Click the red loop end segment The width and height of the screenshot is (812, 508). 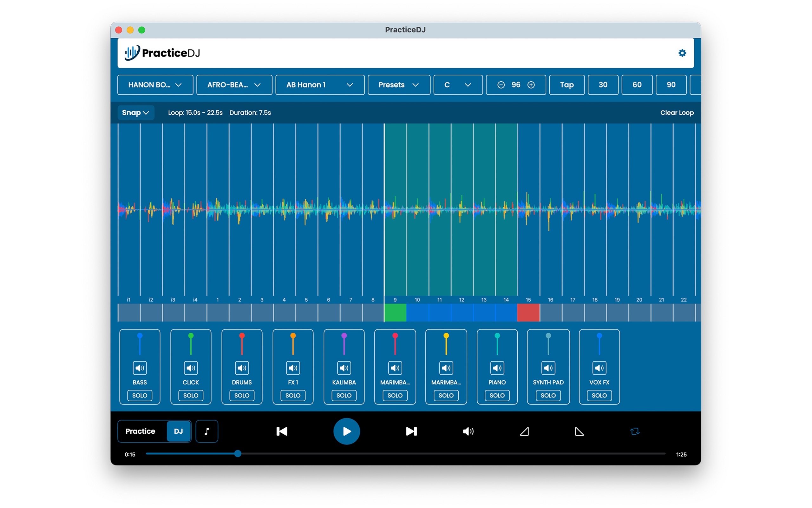pos(528,313)
